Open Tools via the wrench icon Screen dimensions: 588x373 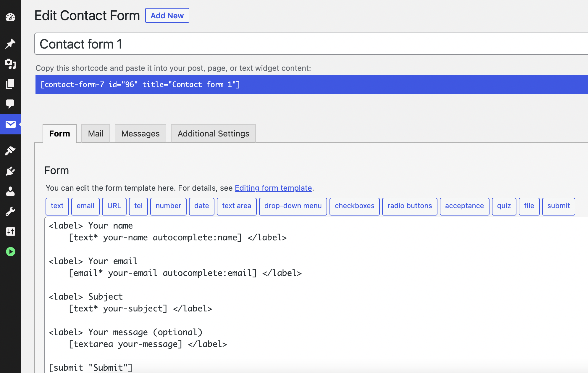pos(10,211)
